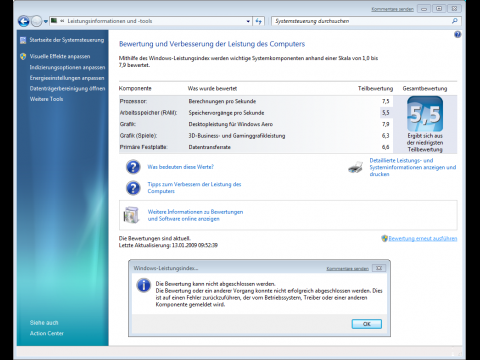Image resolution: width=480 pixels, height=360 pixels.
Task: Click the greyed forward navigation arrow
Action: point(36,21)
